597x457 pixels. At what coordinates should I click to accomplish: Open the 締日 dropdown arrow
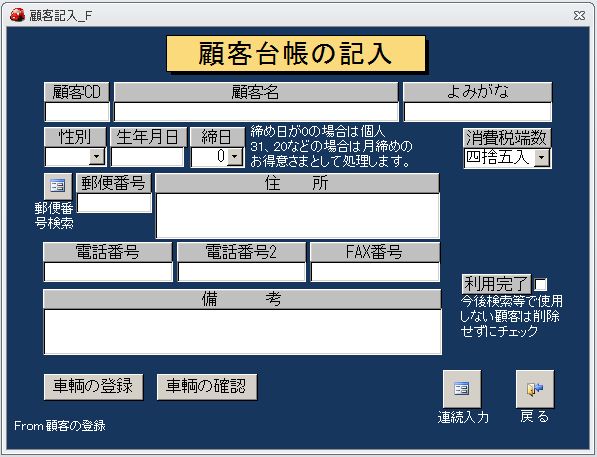[x=235, y=157]
